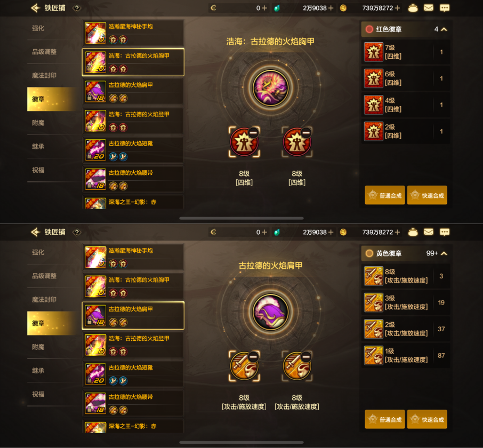Click the 普通合成 button in top panel
Viewport: 483px width, 448px height.
(385, 195)
